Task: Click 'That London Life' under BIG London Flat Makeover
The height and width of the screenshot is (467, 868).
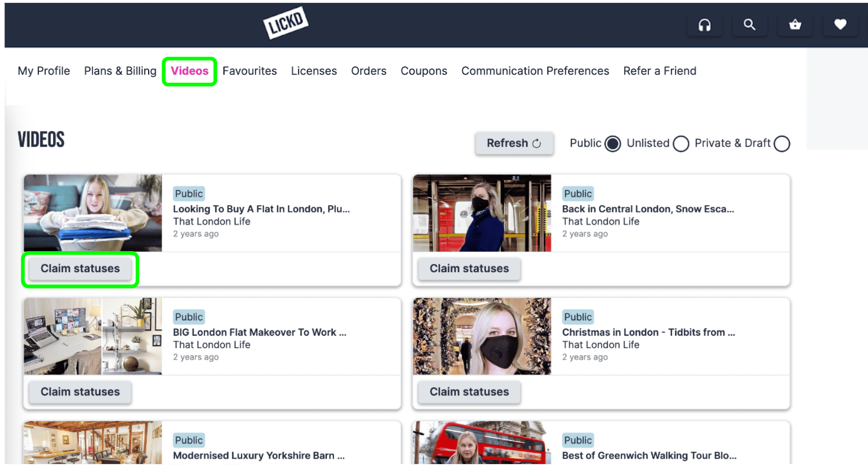Action: click(x=212, y=345)
